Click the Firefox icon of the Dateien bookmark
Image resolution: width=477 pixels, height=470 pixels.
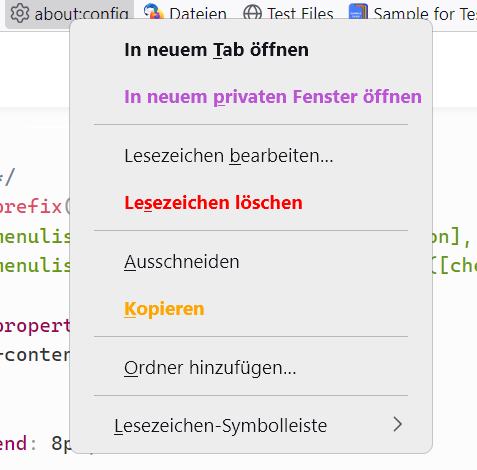[x=154, y=11]
